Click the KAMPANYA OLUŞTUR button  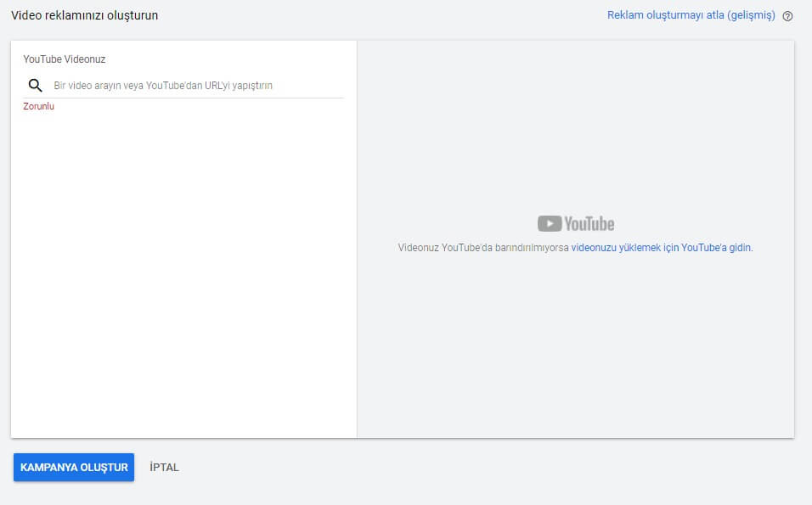coord(74,467)
